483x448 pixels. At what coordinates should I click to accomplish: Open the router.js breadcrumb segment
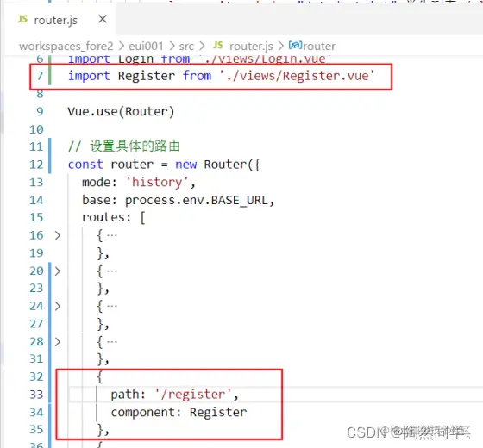pos(251,47)
